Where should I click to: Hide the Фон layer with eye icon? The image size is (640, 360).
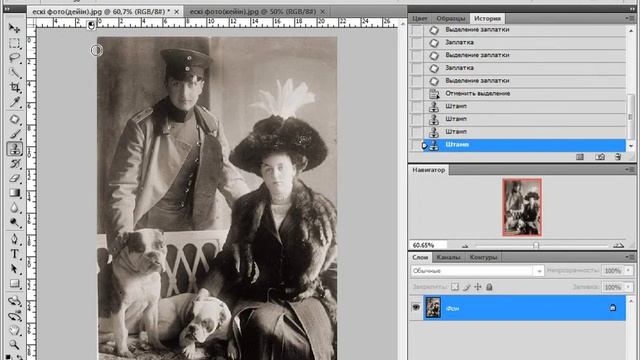(416, 307)
